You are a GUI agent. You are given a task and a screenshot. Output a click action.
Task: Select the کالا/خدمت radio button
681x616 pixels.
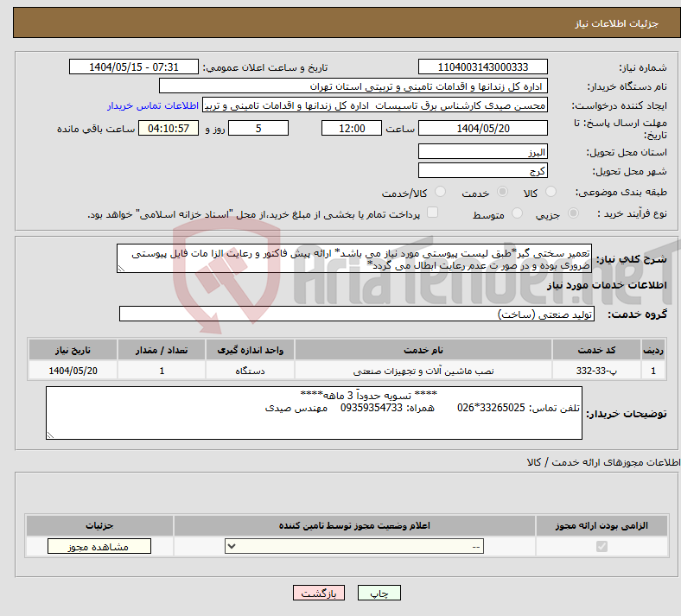point(440,192)
